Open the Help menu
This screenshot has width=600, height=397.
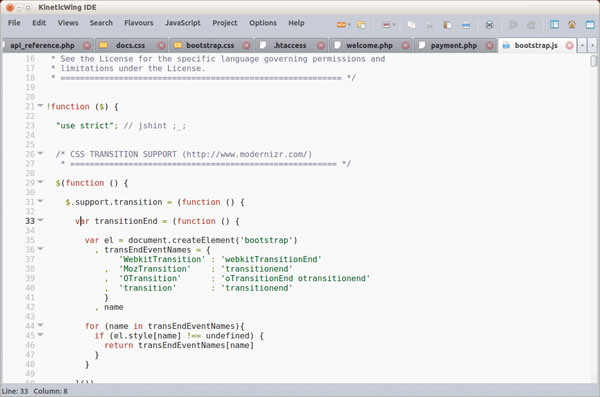[296, 23]
